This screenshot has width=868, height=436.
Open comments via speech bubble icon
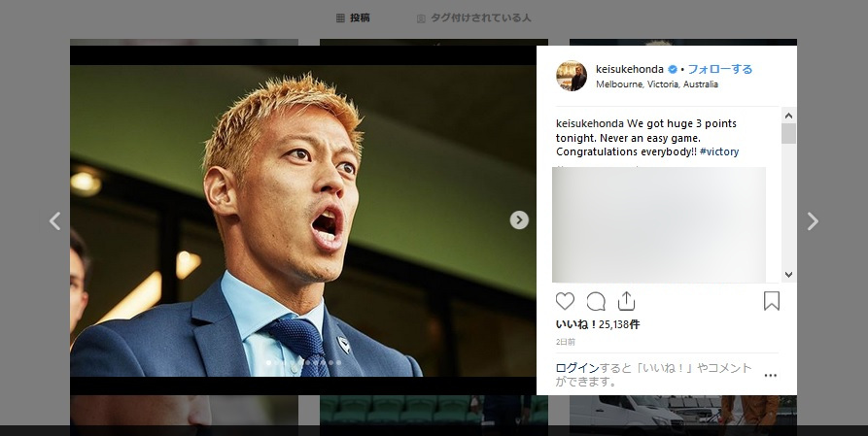pos(596,302)
